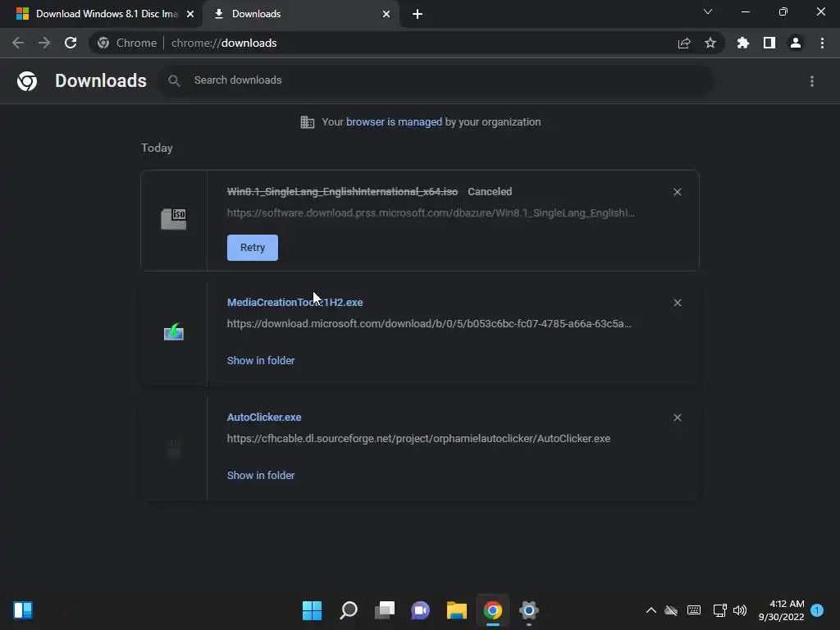
Task: Close the Download Windows 8.1 Disc Image tab
Action: (x=190, y=14)
